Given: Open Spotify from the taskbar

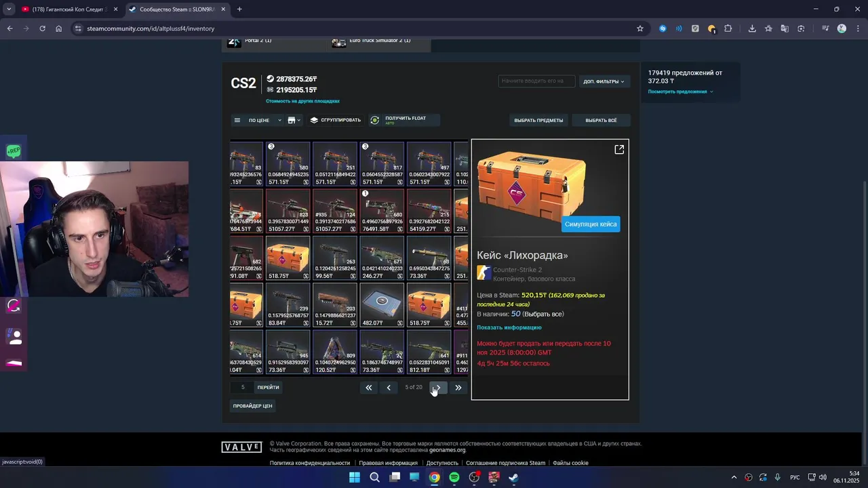Looking at the screenshot, I should [x=454, y=477].
